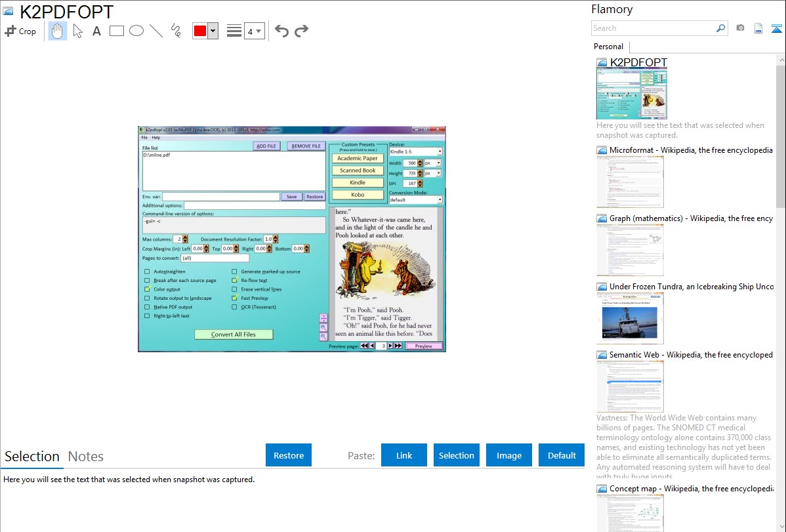Screen dimensions: 786x532
Task: Click the camera capture icon
Action: 740,28
